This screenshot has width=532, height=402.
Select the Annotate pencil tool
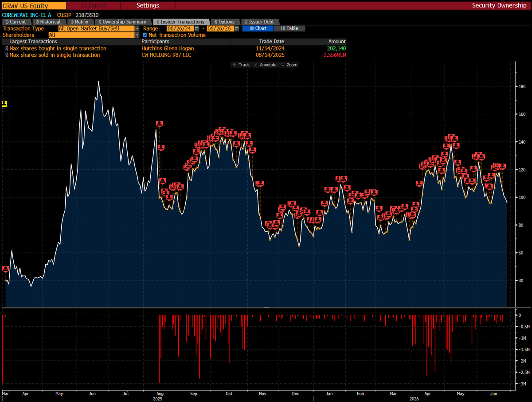tap(266, 65)
